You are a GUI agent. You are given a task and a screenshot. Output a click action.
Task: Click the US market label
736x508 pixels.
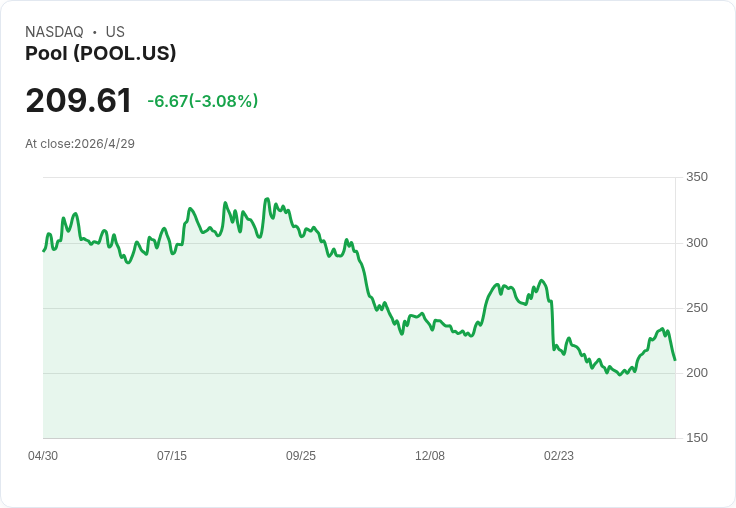coord(115,31)
